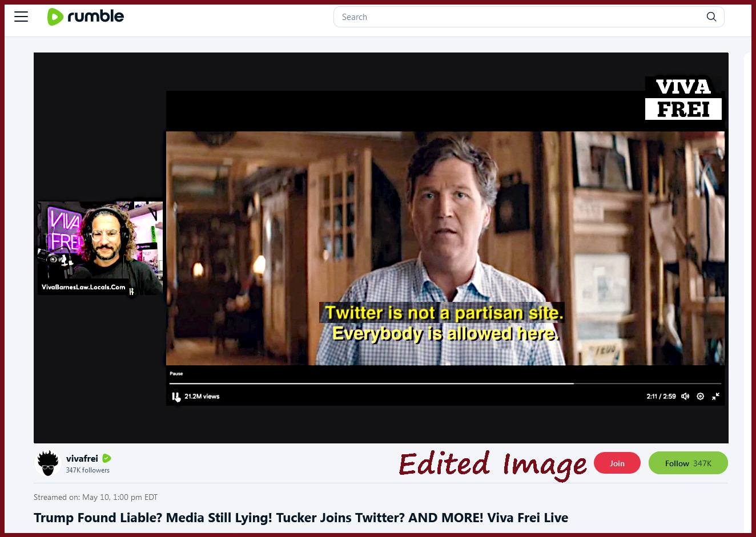Open vivafrei channel avatar

pos(48,463)
